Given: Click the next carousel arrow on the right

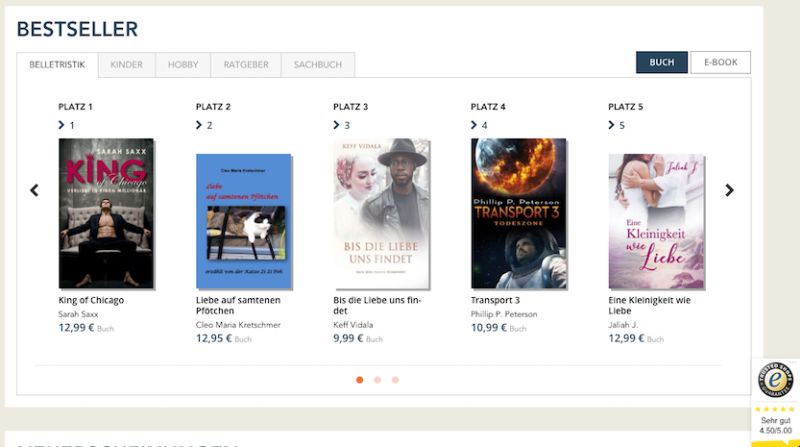Looking at the screenshot, I should (x=729, y=190).
